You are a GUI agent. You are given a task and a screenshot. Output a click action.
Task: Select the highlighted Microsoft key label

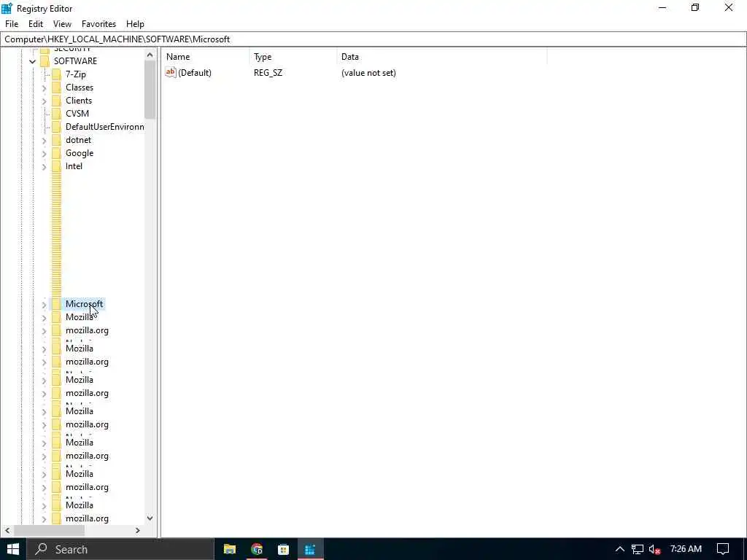click(x=84, y=304)
